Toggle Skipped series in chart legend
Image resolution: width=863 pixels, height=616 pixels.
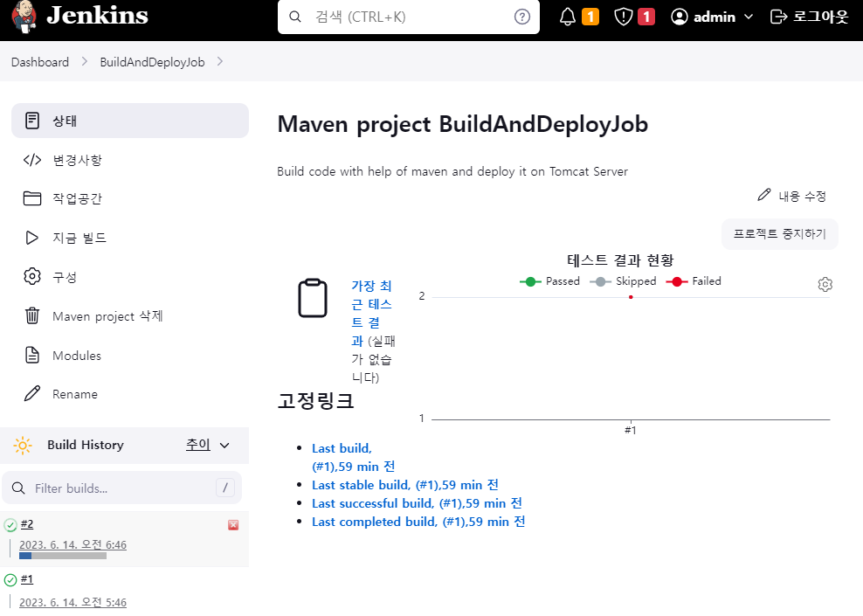click(x=623, y=281)
